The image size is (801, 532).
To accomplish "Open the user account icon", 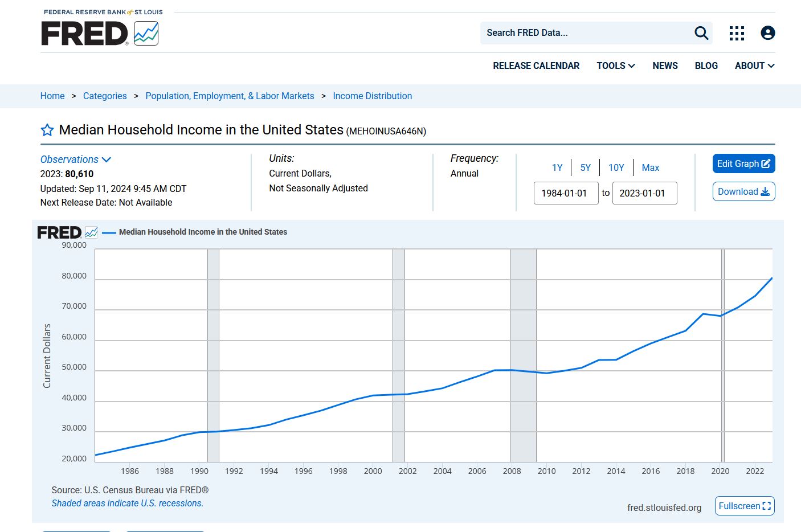I will [768, 33].
